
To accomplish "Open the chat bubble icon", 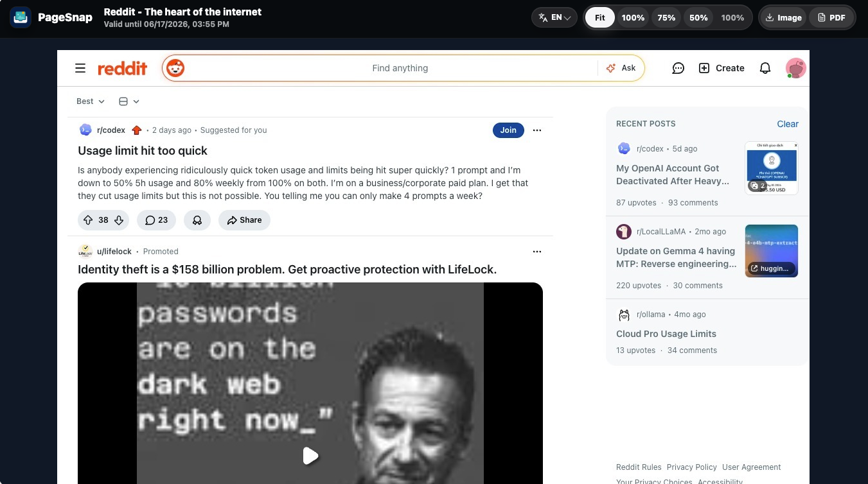I will (678, 68).
